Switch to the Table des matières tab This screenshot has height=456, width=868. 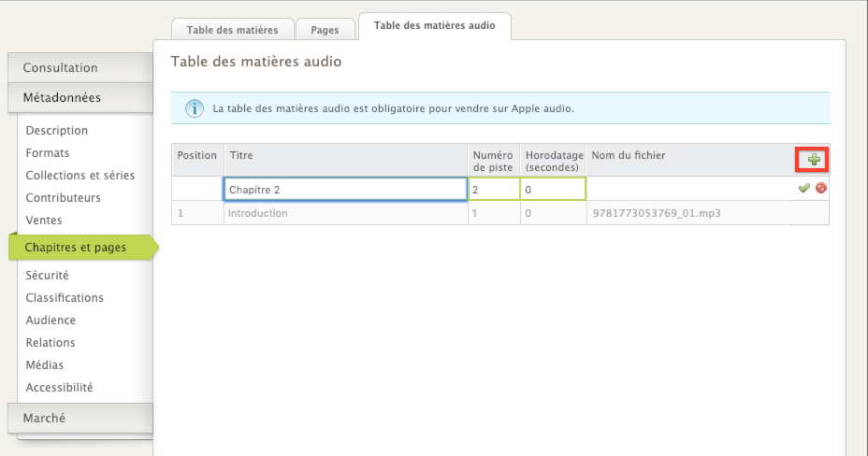tap(232, 30)
